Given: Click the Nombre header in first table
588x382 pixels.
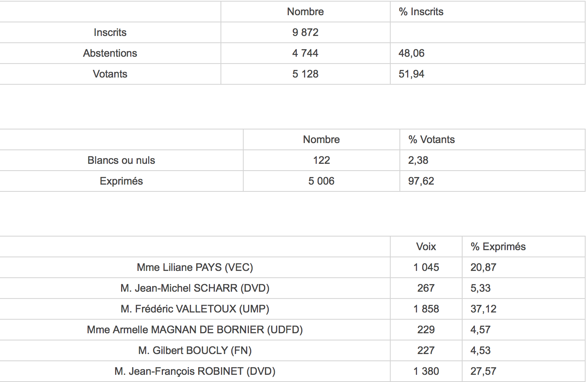Looking at the screenshot, I should [305, 12].
